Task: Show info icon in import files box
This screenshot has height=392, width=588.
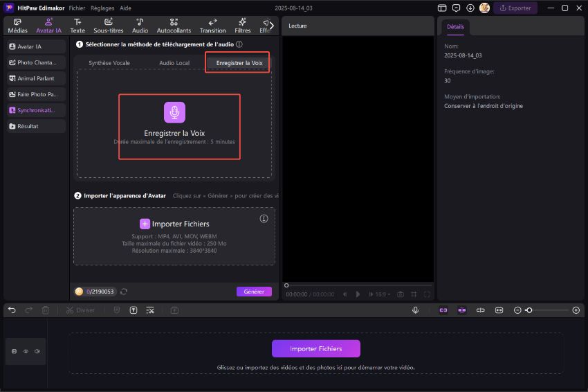Action: click(x=264, y=219)
